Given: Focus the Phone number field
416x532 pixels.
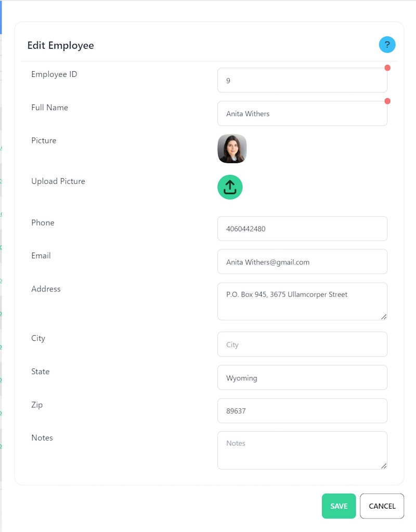Looking at the screenshot, I should click(x=302, y=229).
